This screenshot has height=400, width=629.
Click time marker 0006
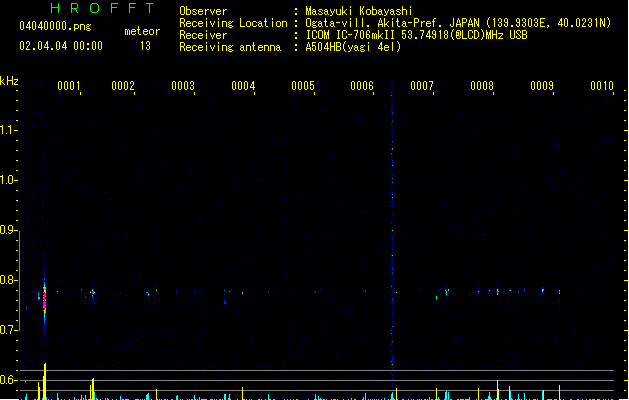362,86
